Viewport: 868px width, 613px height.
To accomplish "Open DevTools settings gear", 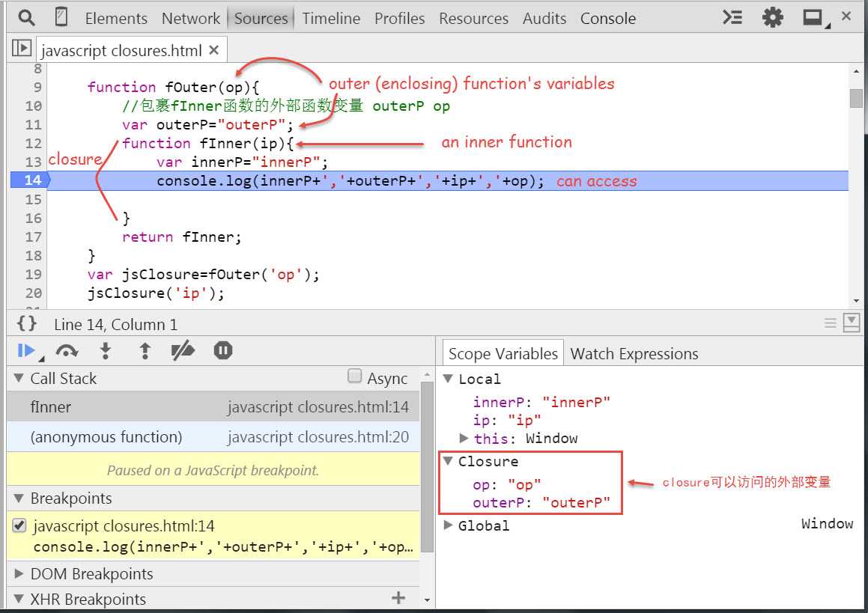I will (772, 18).
